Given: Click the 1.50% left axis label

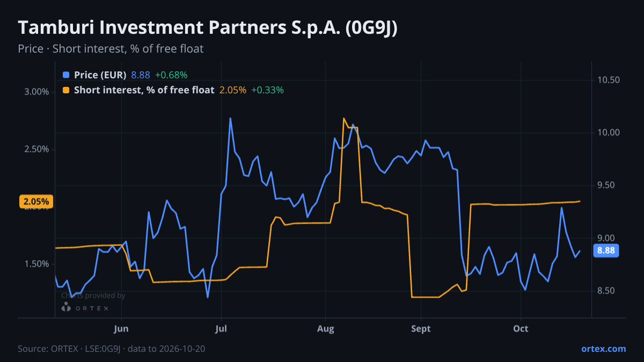Looking at the screenshot, I should pos(36,264).
